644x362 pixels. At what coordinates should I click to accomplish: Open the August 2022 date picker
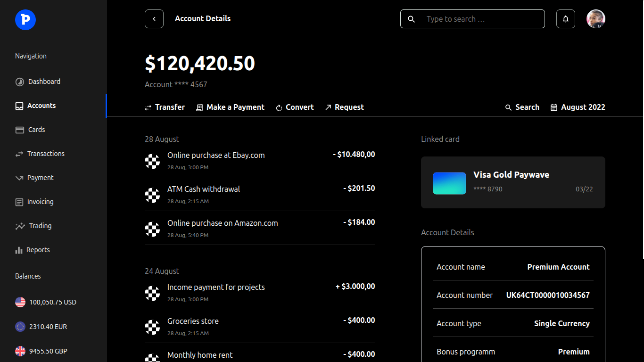pos(578,107)
